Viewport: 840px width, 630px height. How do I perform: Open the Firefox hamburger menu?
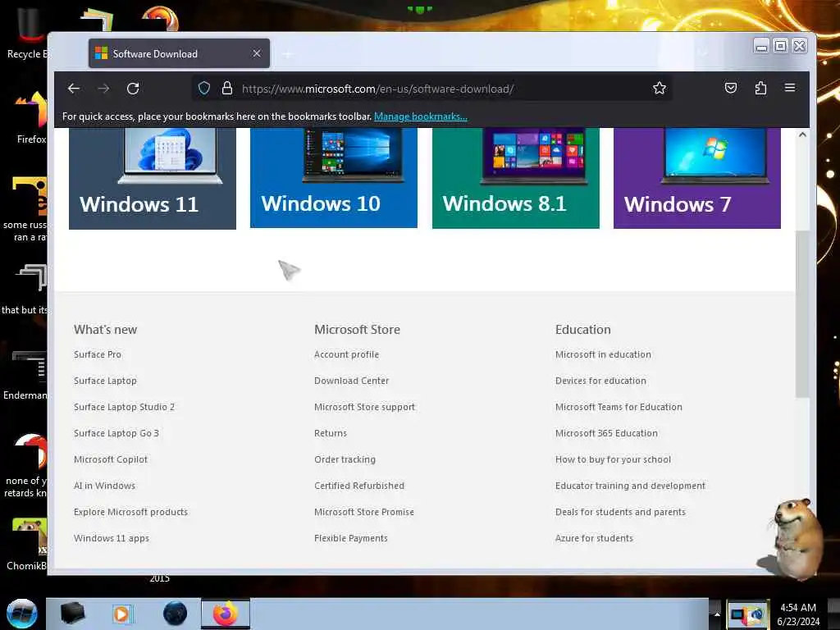point(790,88)
